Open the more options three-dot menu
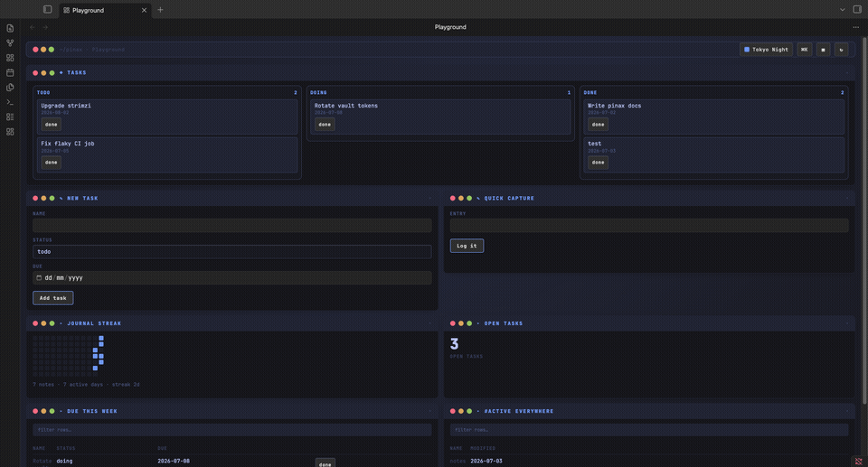The width and height of the screenshot is (868, 467). [856, 27]
